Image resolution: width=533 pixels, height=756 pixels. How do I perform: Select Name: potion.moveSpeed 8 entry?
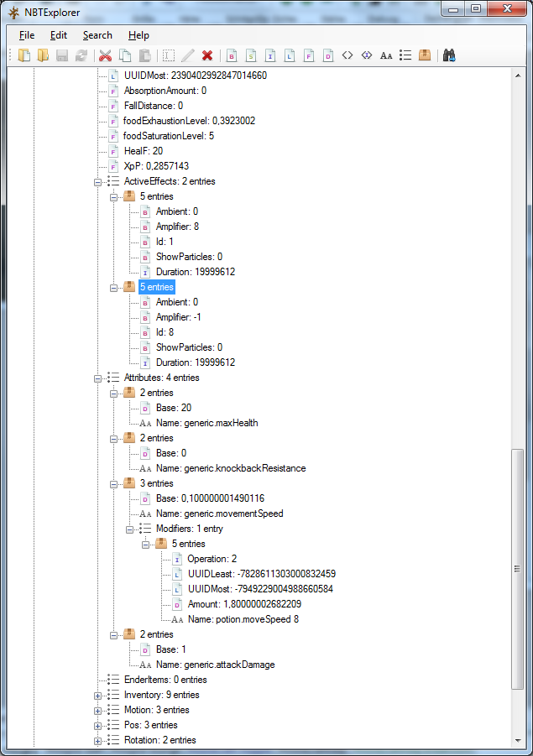pos(243,619)
